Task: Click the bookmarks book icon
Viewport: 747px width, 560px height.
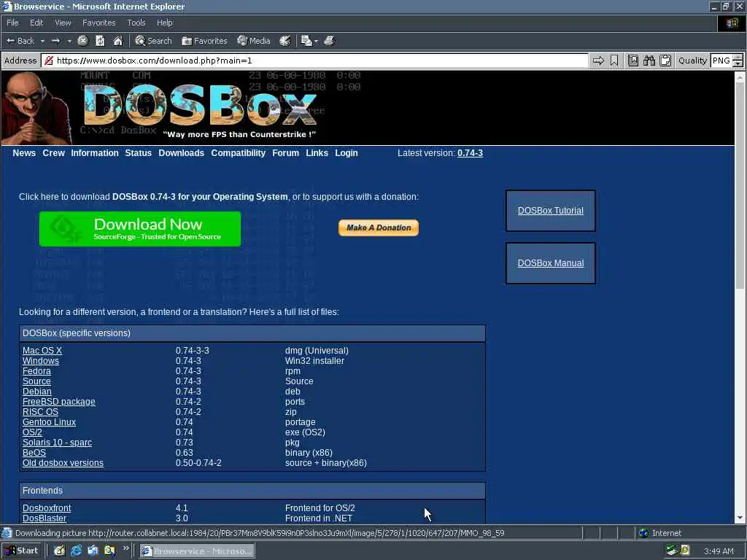Action: pos(633,61)
